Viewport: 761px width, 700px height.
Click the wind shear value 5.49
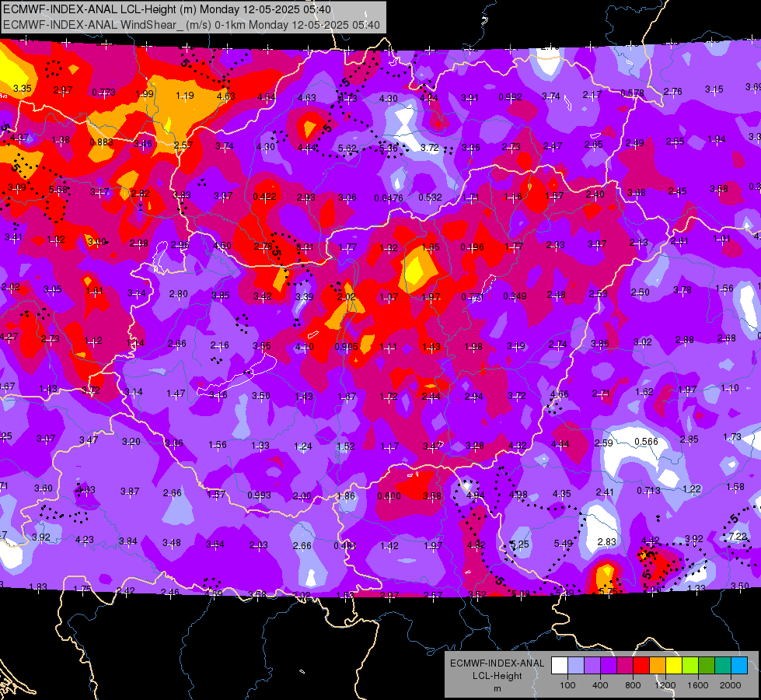click(x=564, y=544)
